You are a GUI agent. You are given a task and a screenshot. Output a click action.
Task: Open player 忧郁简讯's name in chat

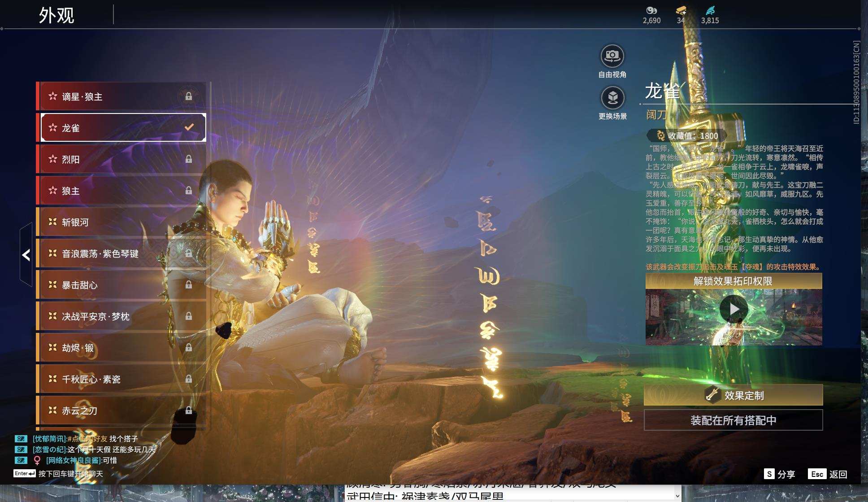[49, 439]
